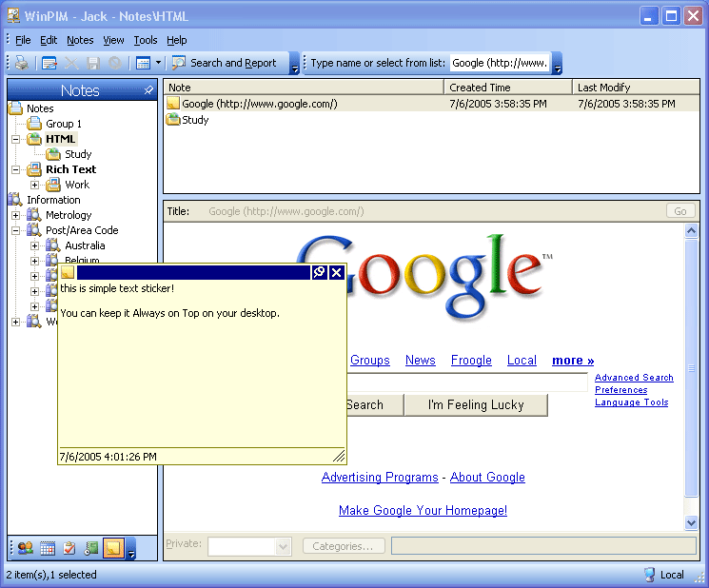Screen dimensions: 709x588
Task: Open the calendar view dropdown arrow in toolbar
Action: [158, 63]
